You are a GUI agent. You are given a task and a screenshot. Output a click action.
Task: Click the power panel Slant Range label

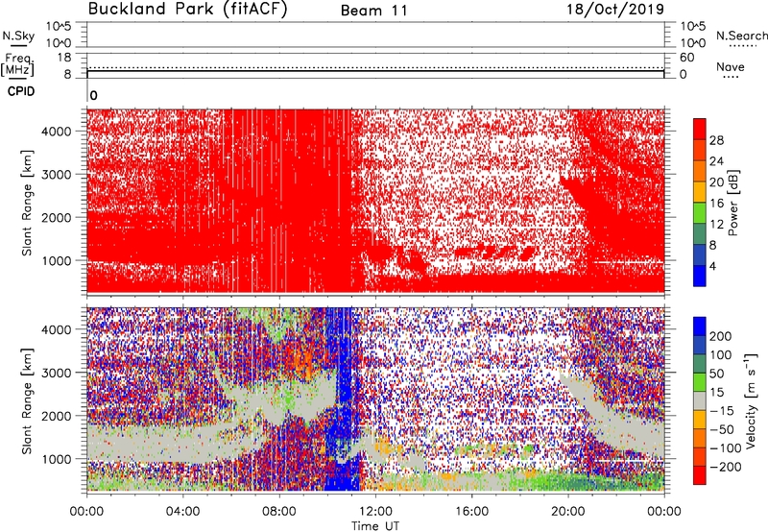tap(27, 203)
